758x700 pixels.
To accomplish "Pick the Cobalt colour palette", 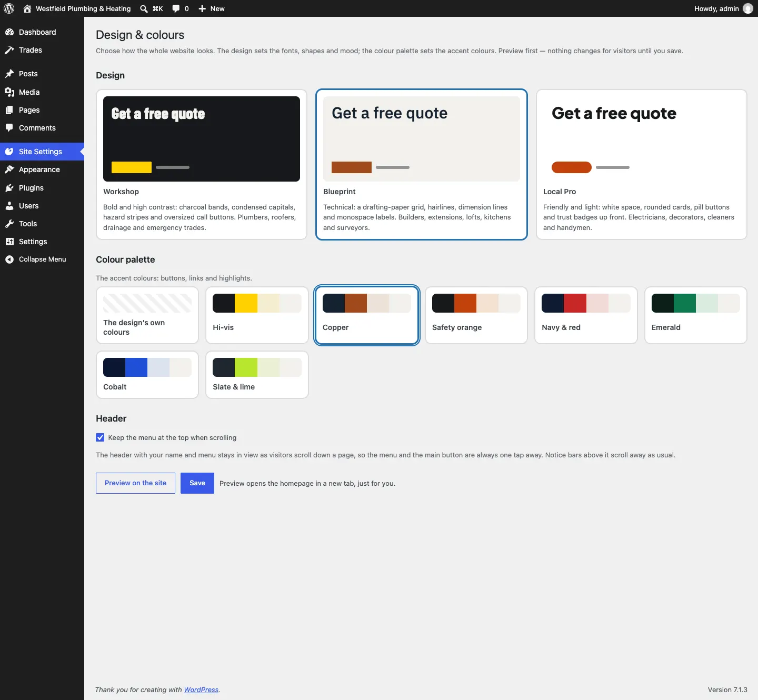I will click(147, 375).
